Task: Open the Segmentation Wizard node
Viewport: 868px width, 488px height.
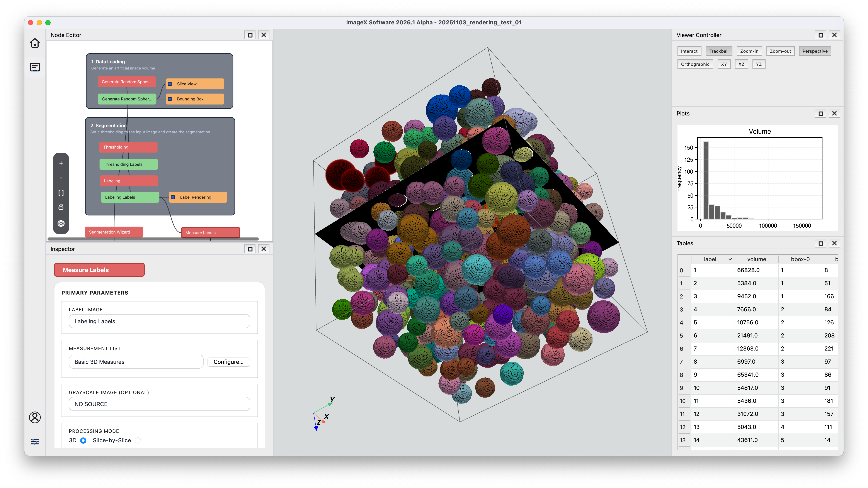Action: click(x=114, y=232)
